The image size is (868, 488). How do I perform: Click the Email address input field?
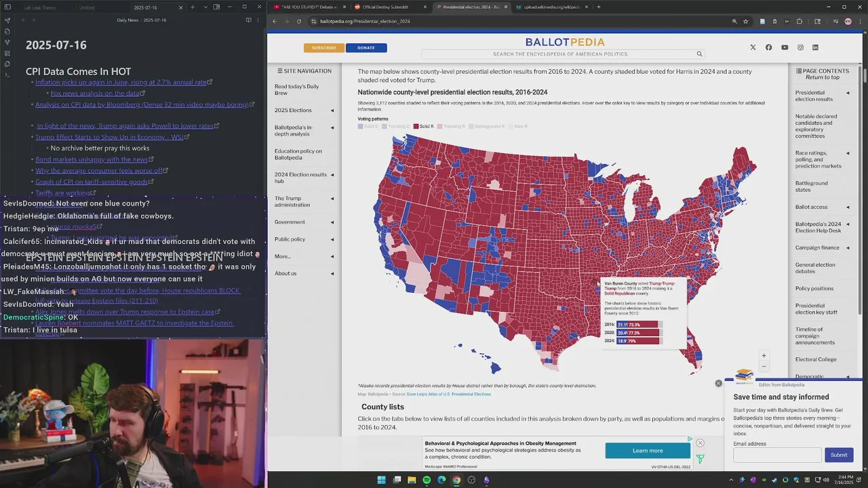tap(777, 455)
